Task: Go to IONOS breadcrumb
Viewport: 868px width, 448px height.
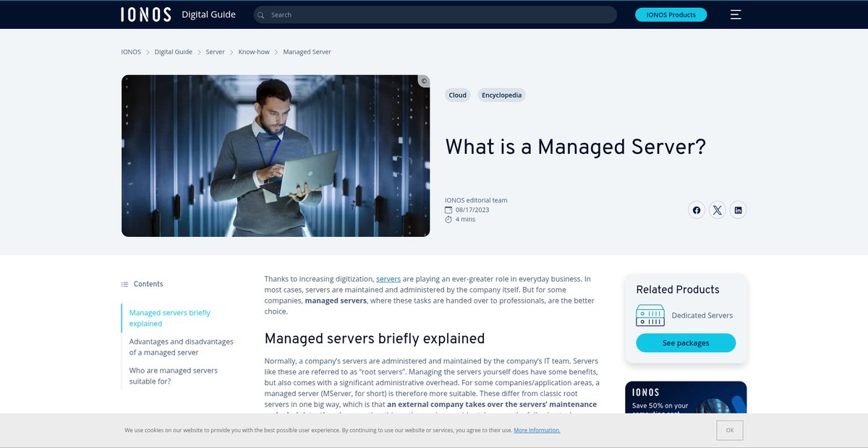Action: 131,52
